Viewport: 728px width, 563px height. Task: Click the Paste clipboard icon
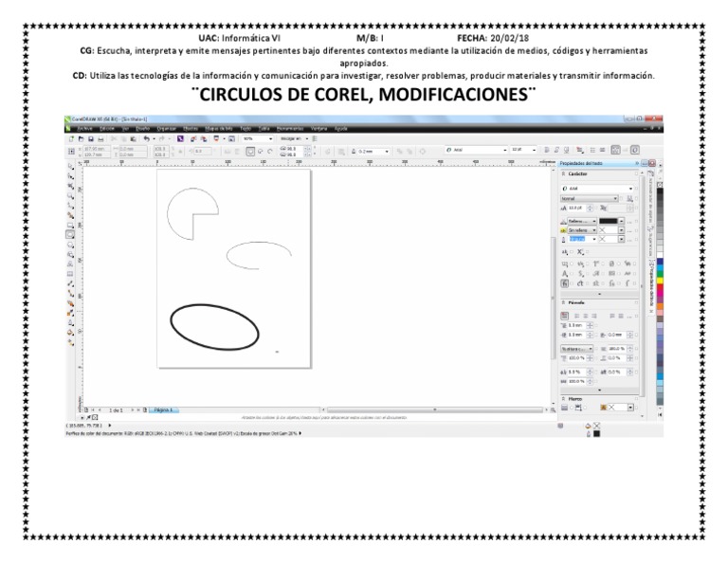(x=134, y=138)
